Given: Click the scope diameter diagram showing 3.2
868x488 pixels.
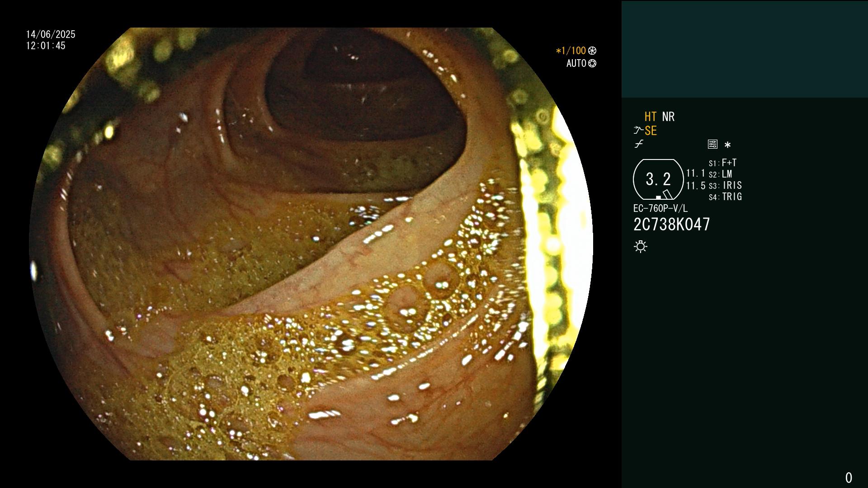Looking at the screenshot, I should [658, 179].
